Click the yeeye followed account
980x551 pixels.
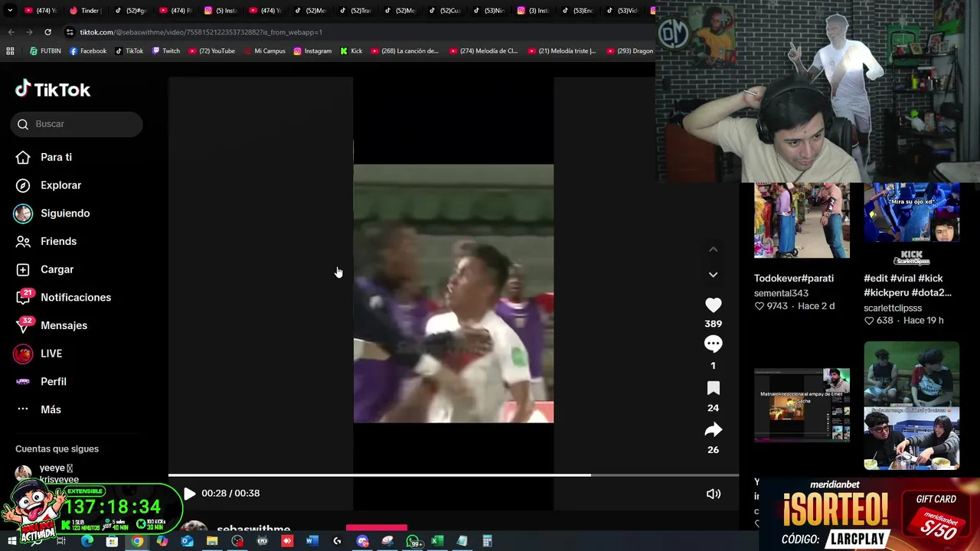click(x=46, y=473)
